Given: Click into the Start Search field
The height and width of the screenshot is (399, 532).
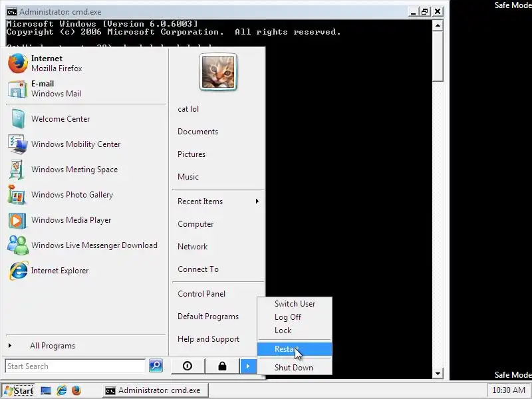Looking at the screenshot, I should (x=75, y=366).
